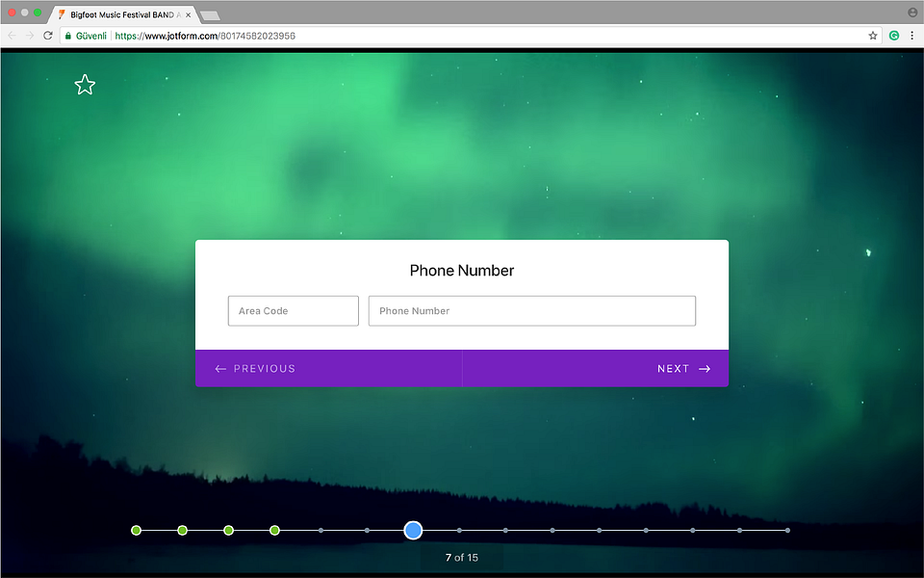
Task: Click the Chrome profile avatar icon
Action: pyautogui.click(x=912, y=13)
